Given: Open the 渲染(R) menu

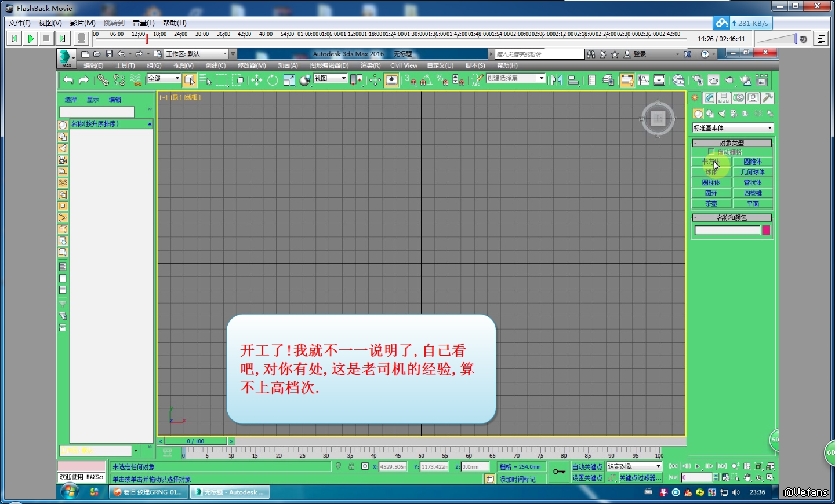Looking at the screenshot, I should pyautogui.click(x=370, y=65).
